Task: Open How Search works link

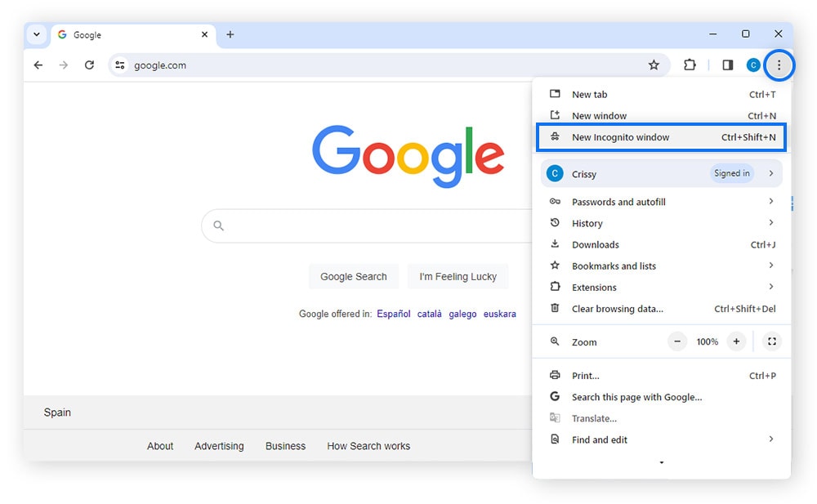Action: [368, 446]
